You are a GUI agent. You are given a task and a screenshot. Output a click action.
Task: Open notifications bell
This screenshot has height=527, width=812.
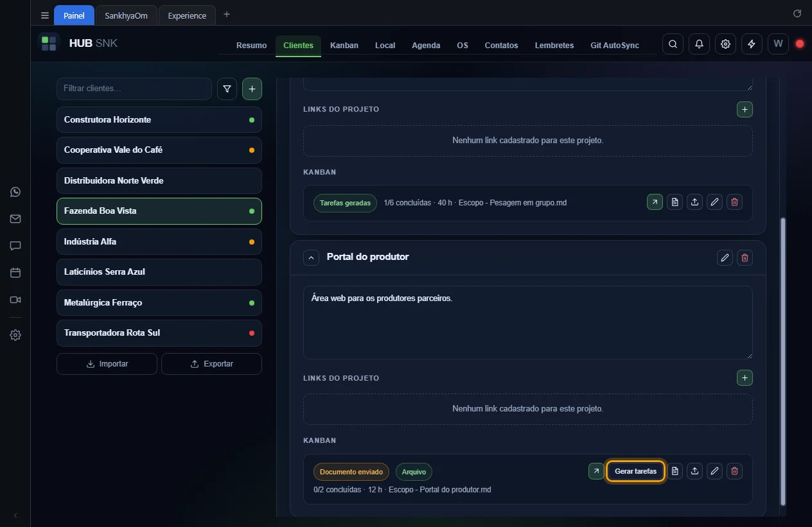pyautogui.click(x=699, y=44)
